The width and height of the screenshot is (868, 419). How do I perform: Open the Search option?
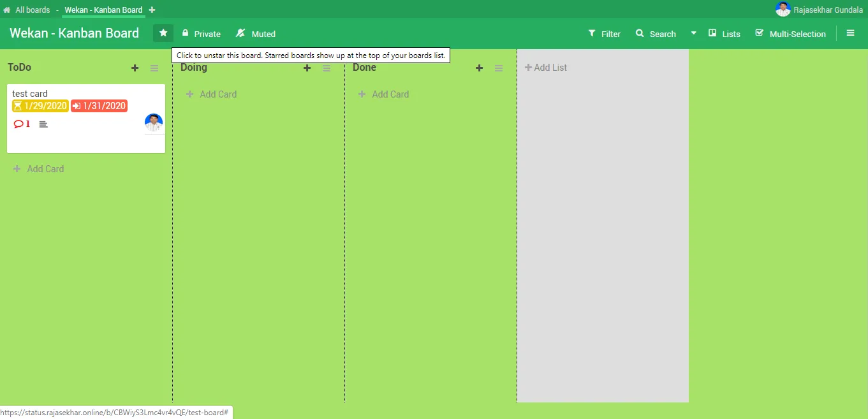click(656, 34)
